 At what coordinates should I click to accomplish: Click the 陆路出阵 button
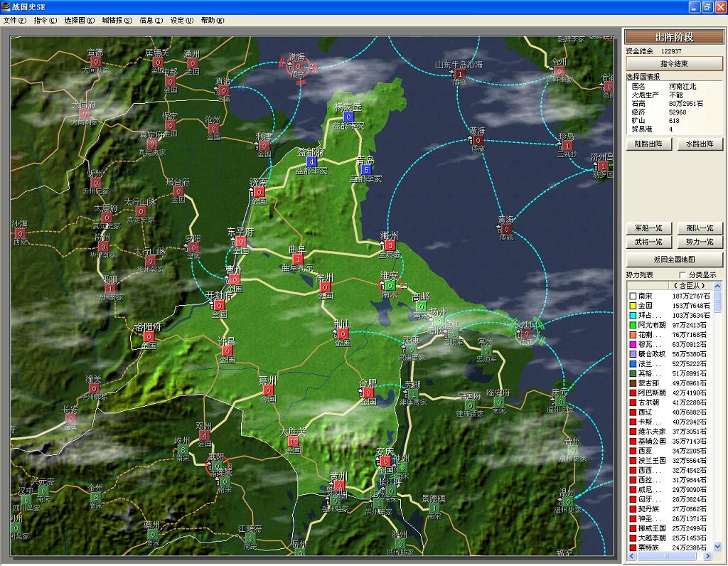point(648,144)
